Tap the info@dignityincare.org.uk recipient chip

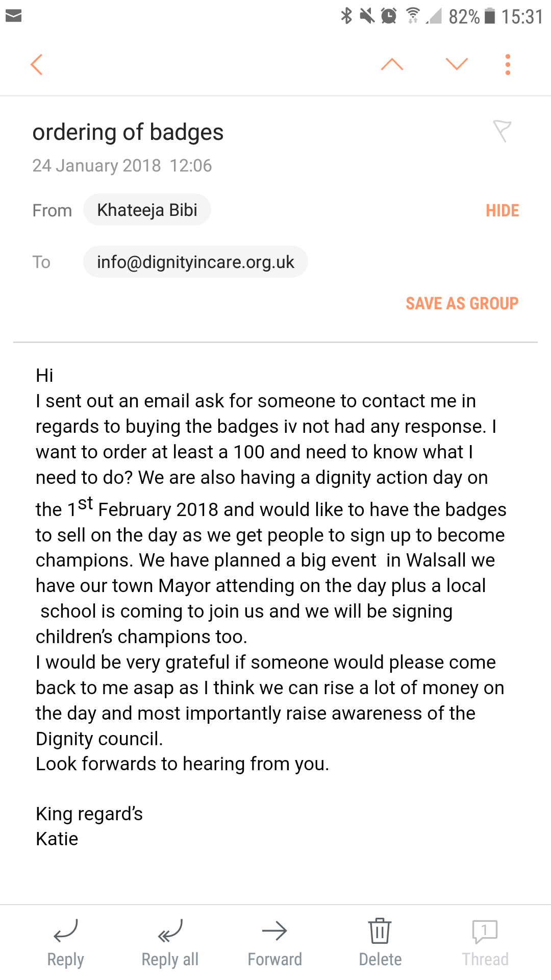click(195, 262)
